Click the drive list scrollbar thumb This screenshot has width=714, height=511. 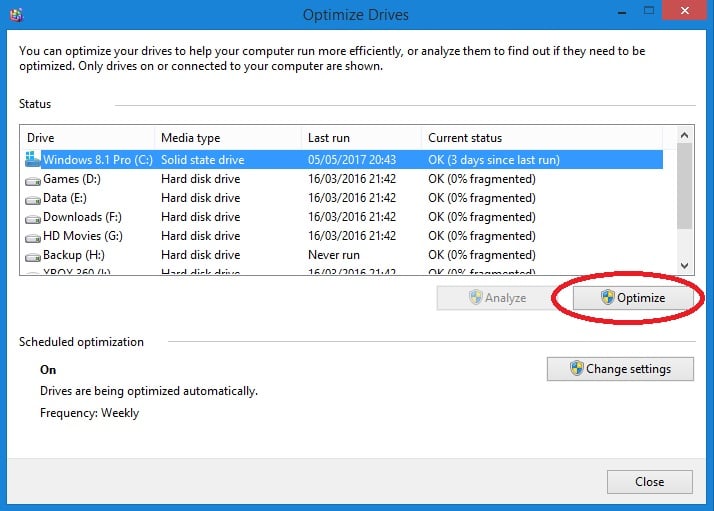[684, 185]
